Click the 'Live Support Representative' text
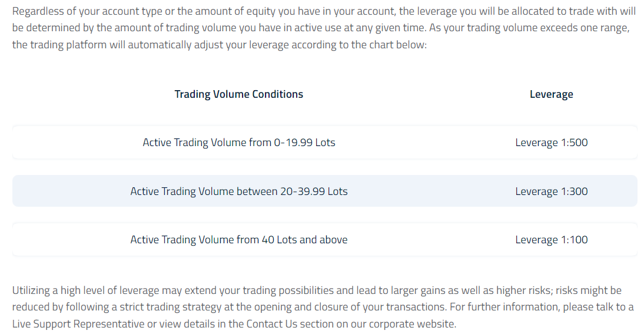Image resolution: width=644 pixels, height=334 pixels. pyautogui.click(x=78, y=324)
